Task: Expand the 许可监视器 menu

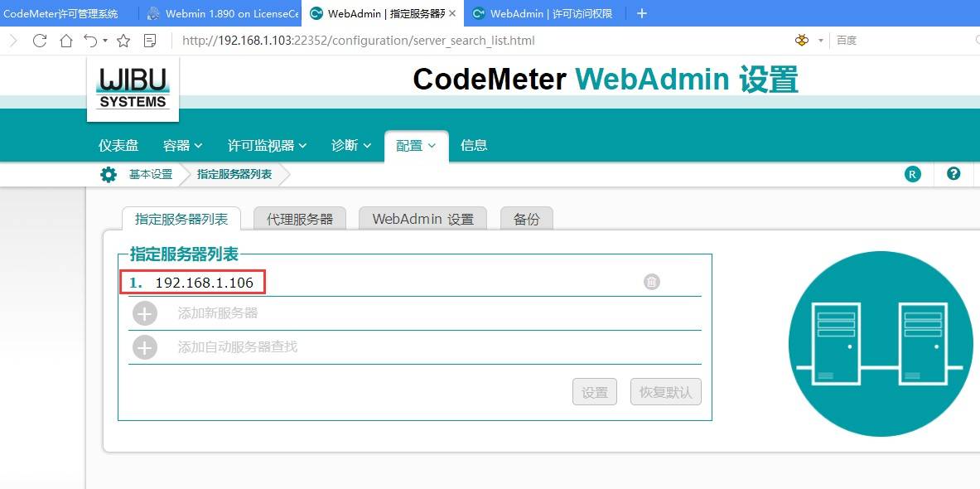Action: pos(267,146)
